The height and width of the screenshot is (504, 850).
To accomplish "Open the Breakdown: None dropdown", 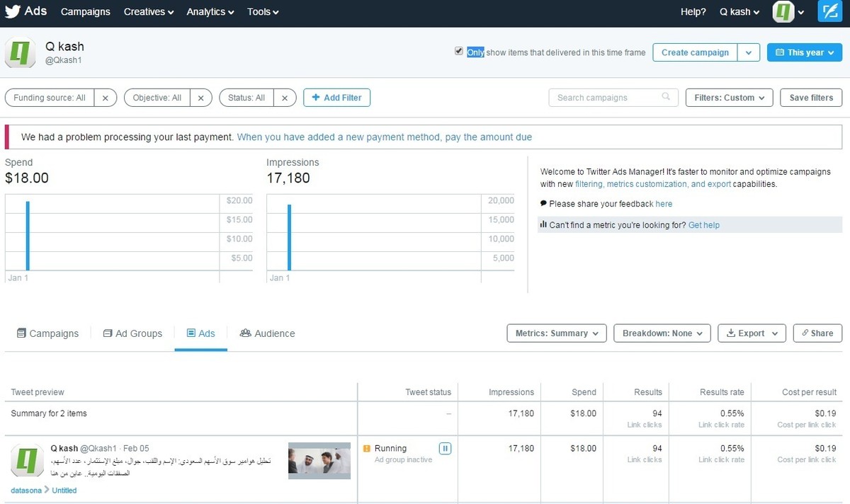I will coord(662,333).
